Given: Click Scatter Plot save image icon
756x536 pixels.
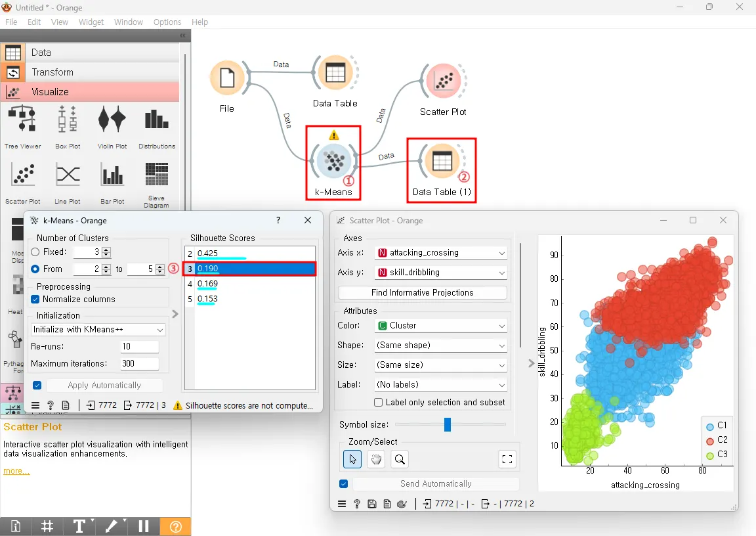Looking at the screenshot, I should coord(371,504).
